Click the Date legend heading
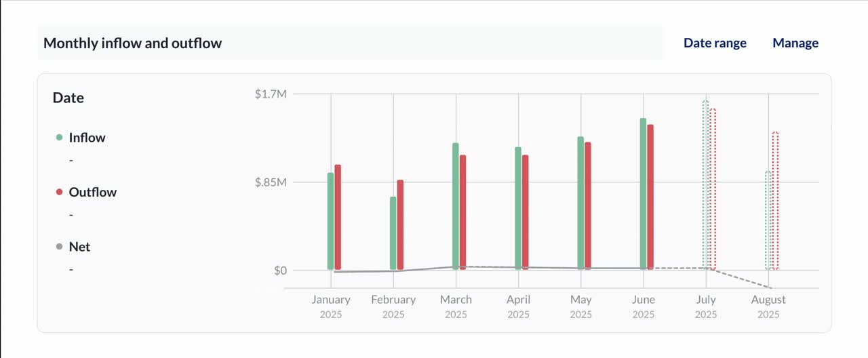 [x=68, y=98]
